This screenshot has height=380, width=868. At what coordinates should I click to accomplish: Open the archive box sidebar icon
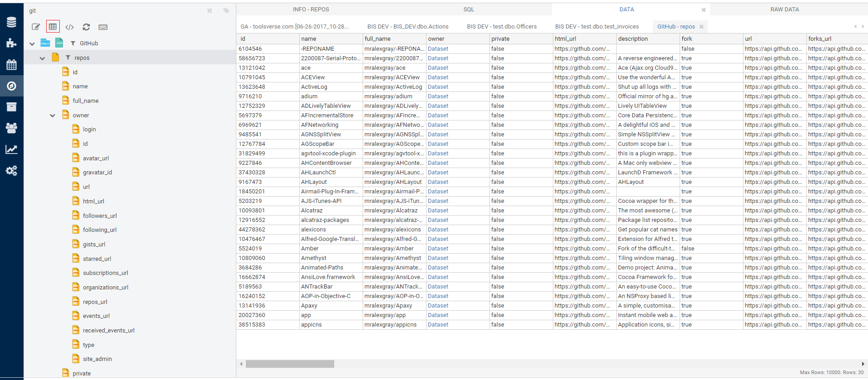point(11,107)
